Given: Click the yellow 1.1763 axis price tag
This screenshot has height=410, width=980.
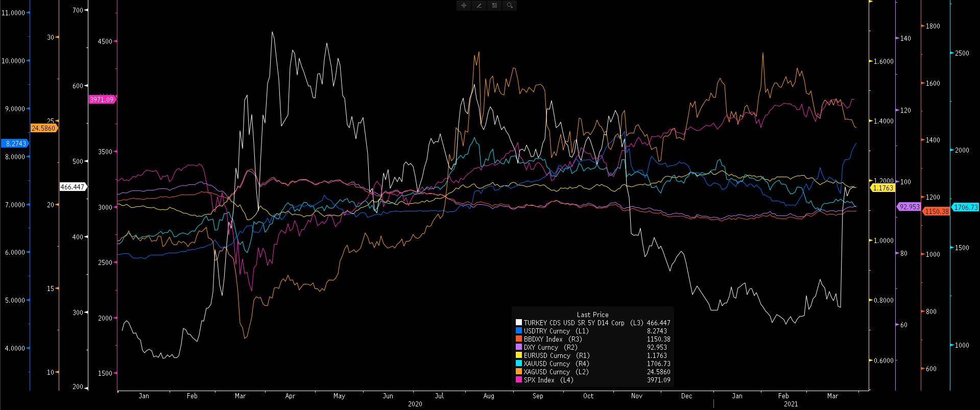Looking at the screenshot, I should pyautogui.click(x=883, y=188).
